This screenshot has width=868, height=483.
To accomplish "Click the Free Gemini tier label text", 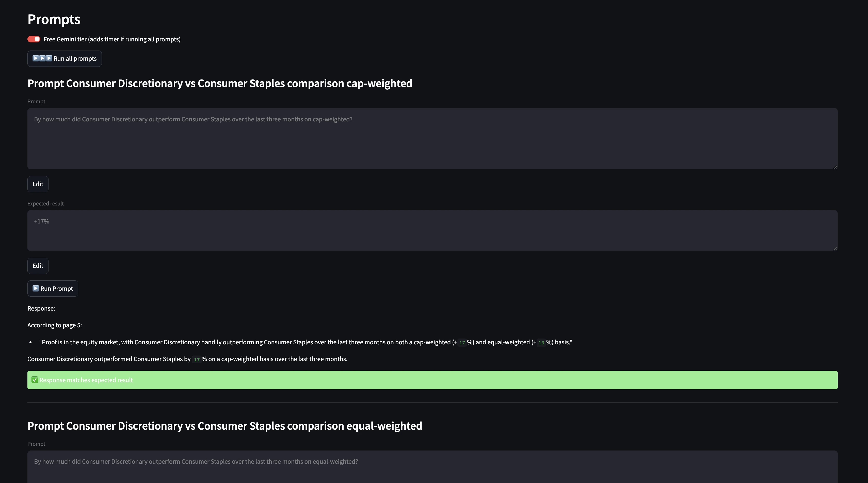I will pos(112,39).
